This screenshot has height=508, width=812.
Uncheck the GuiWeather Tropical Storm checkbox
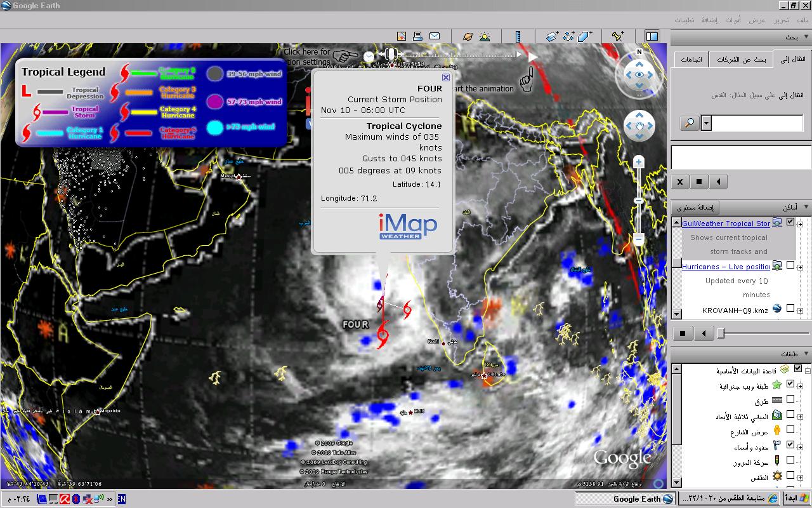790,222
